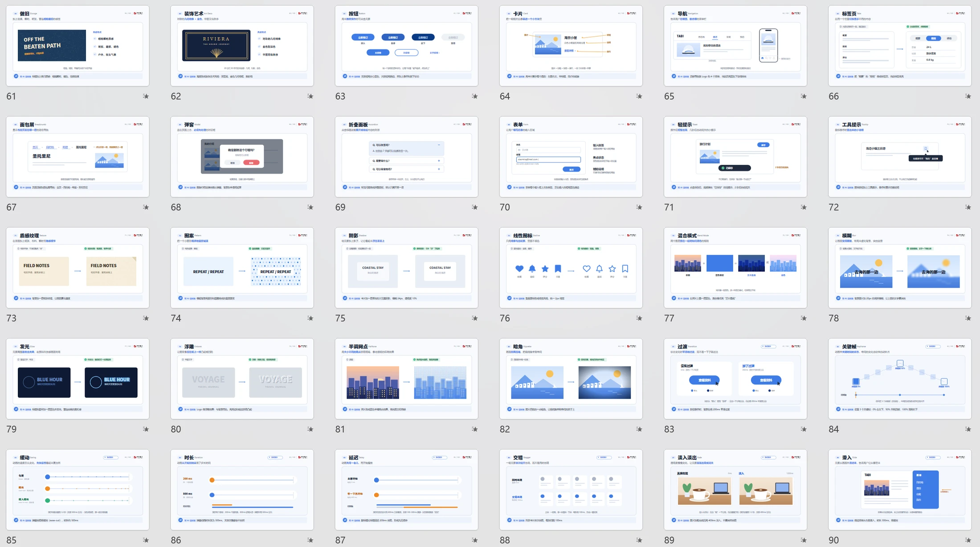Click the transition star icon under slide 61

tap(146, 96)
